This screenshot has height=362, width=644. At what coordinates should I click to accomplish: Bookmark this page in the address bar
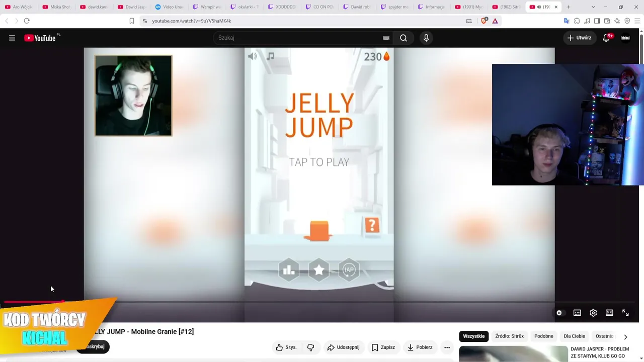point(132,21)
